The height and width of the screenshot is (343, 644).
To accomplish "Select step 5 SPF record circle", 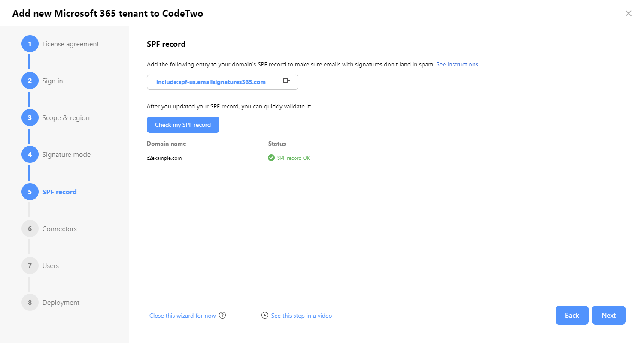I will pos(30,192).
